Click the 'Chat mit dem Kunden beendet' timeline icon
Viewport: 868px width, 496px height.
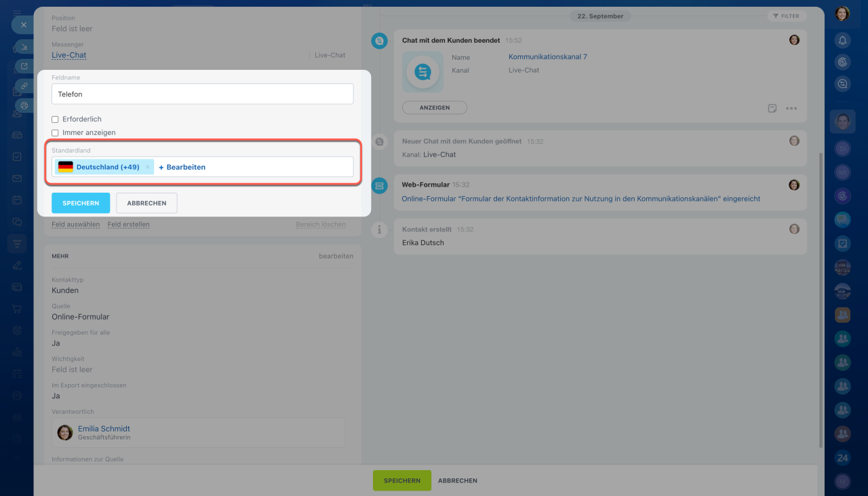tap(379, 41)
